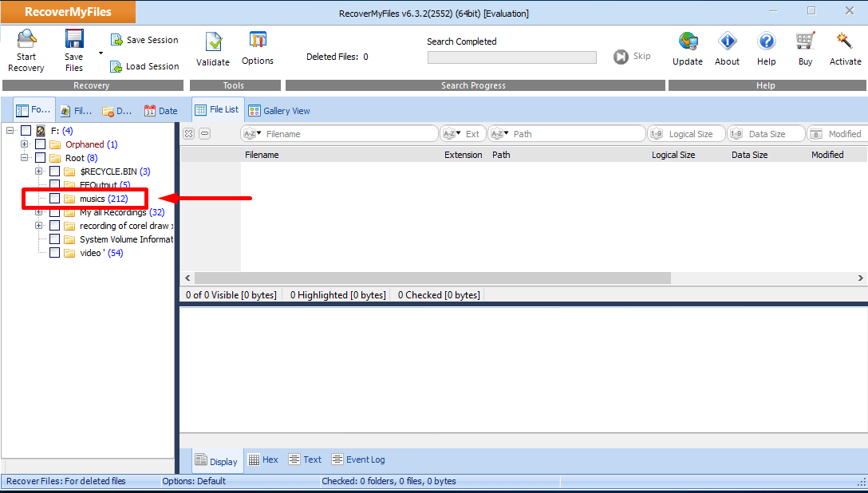Image resolution: width=868 pixels, height=493 pixels.
Task: Open the Options dialog
Action: coord(258,41)
